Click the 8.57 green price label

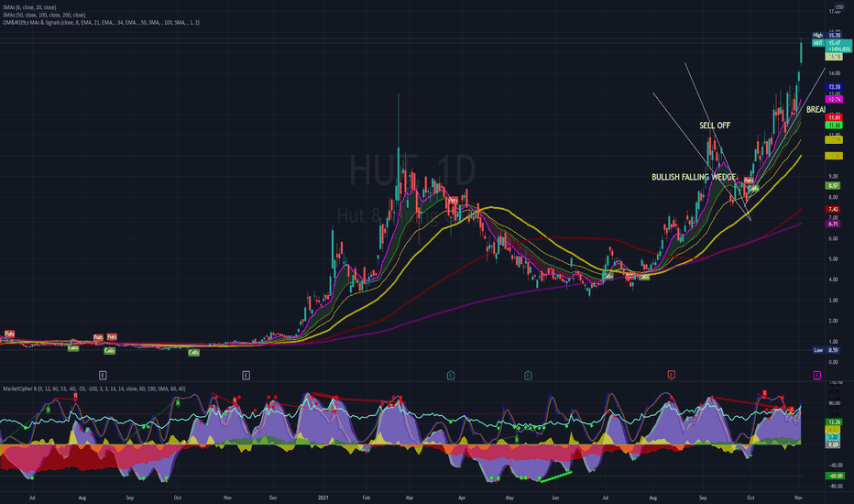834,185
